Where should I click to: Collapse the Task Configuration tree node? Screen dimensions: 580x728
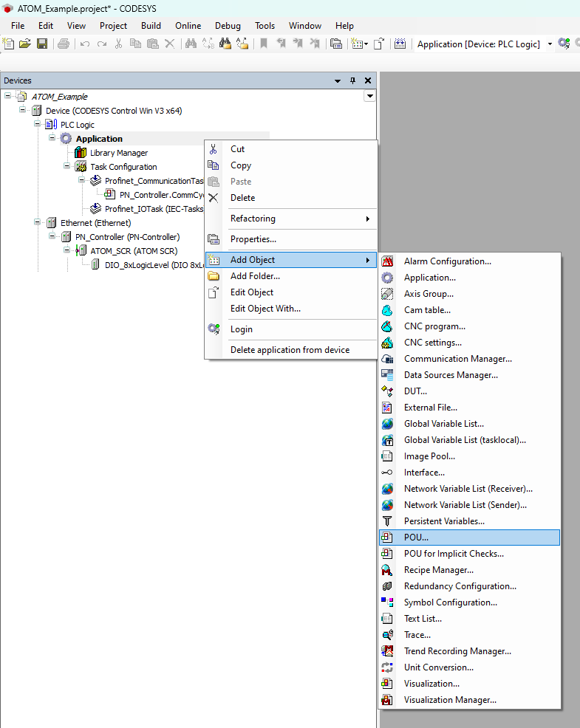pos(67,167)
